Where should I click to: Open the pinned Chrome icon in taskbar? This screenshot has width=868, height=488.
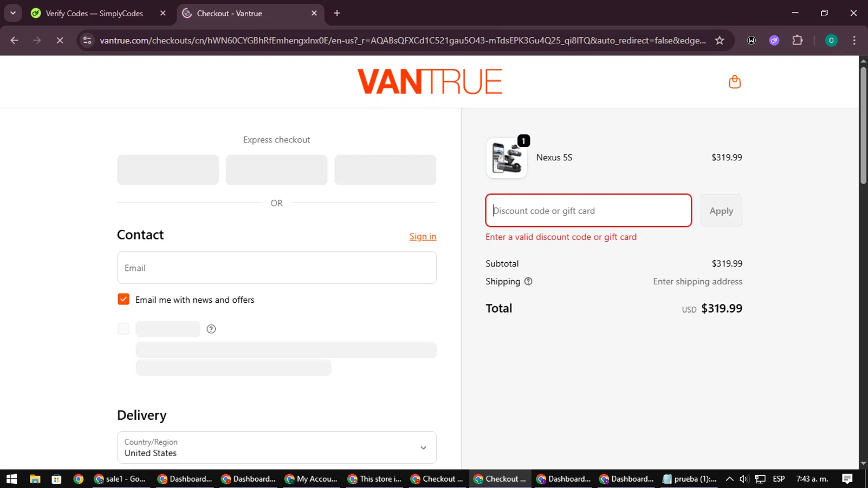[78, 479]
